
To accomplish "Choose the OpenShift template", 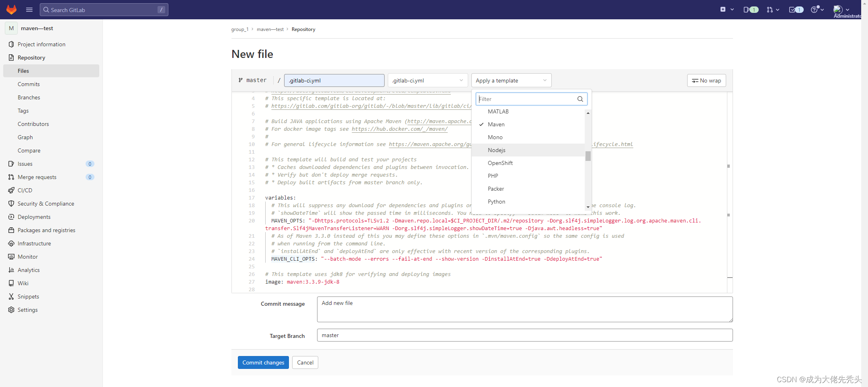I will point(528,163).
